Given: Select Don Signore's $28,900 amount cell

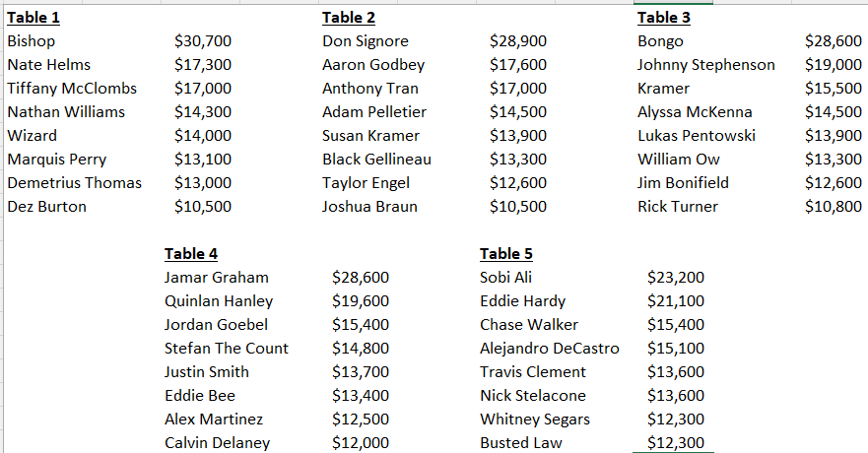Looking at the screenshot, I should (x=518, y=41).
